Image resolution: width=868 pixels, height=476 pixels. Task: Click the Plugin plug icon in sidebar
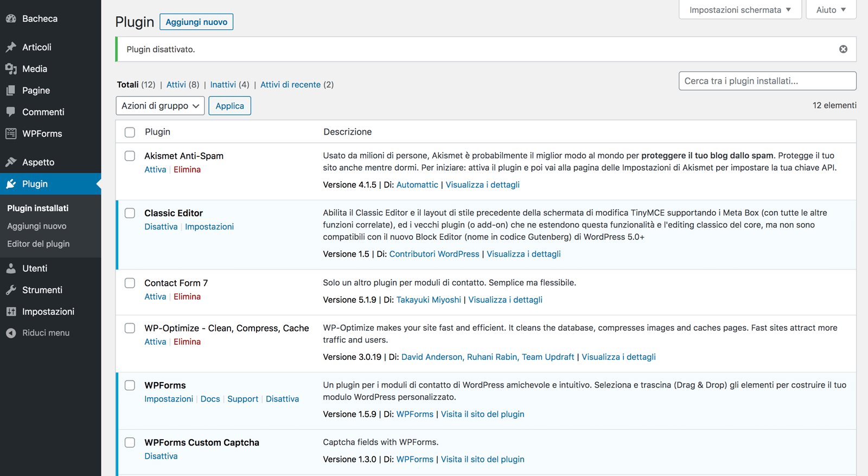(11, 184)
